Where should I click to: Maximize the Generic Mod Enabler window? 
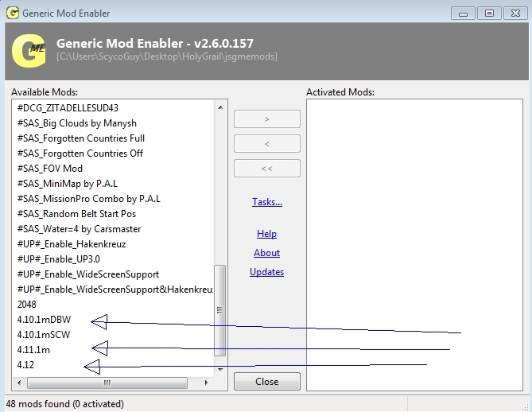pos(489,14)
